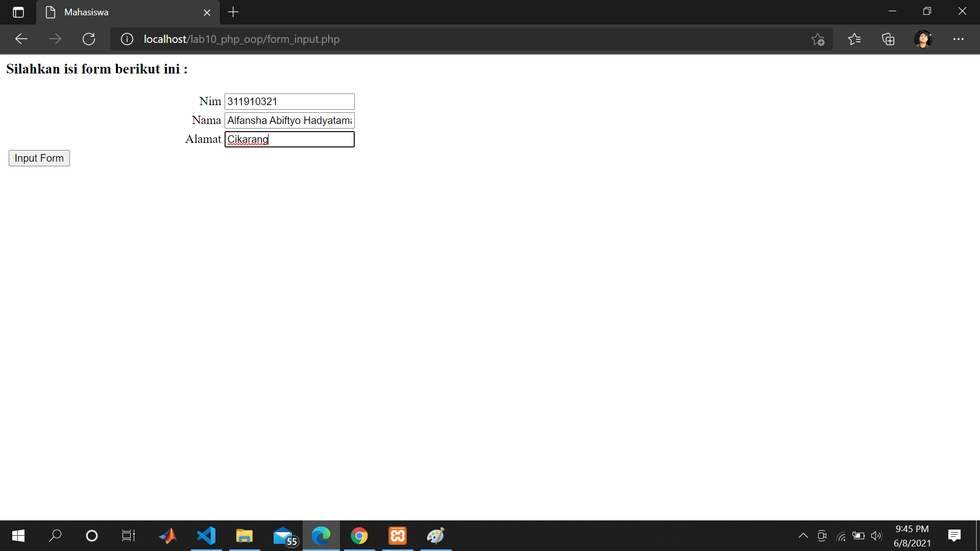This screenshot has height=551, width=980.
Task: Add this page to favorites
Action: 818,39
